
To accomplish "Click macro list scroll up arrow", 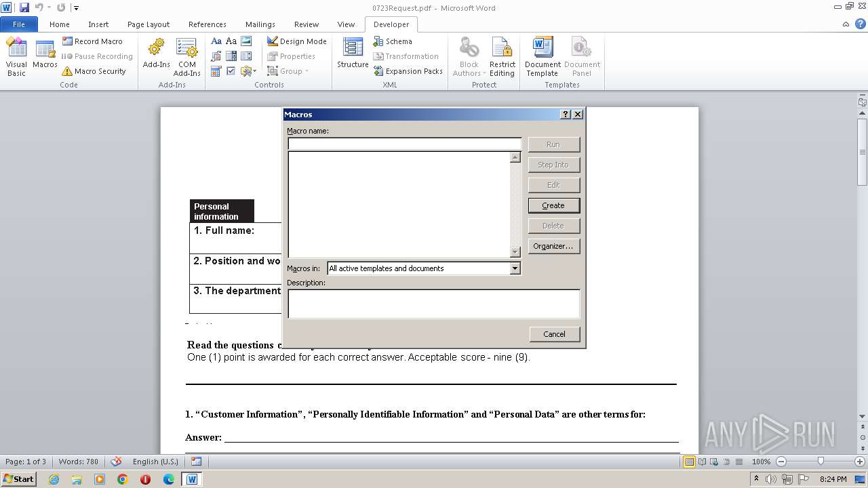I will 515,157.
